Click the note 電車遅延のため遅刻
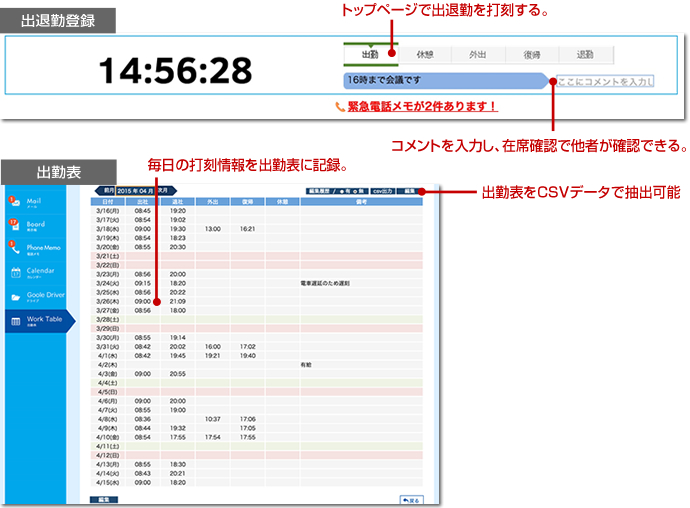The height and width of the screenshot is (508, 690). [x=325, y=283]
